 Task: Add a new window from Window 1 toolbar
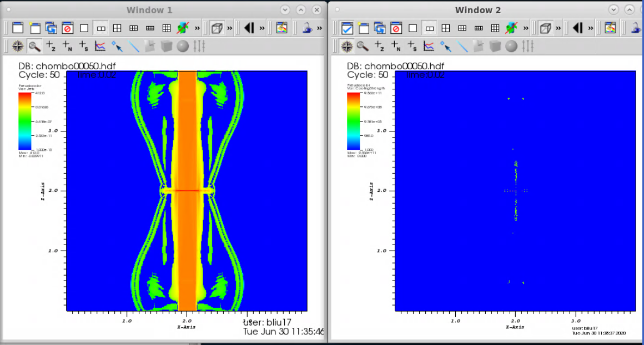pos(35,28)
